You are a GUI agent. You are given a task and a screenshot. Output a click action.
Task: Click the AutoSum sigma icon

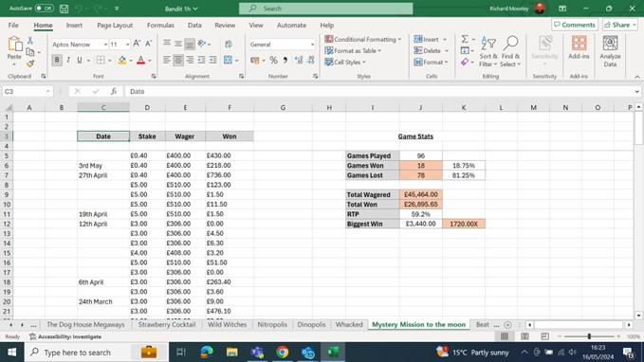(465, 39)
